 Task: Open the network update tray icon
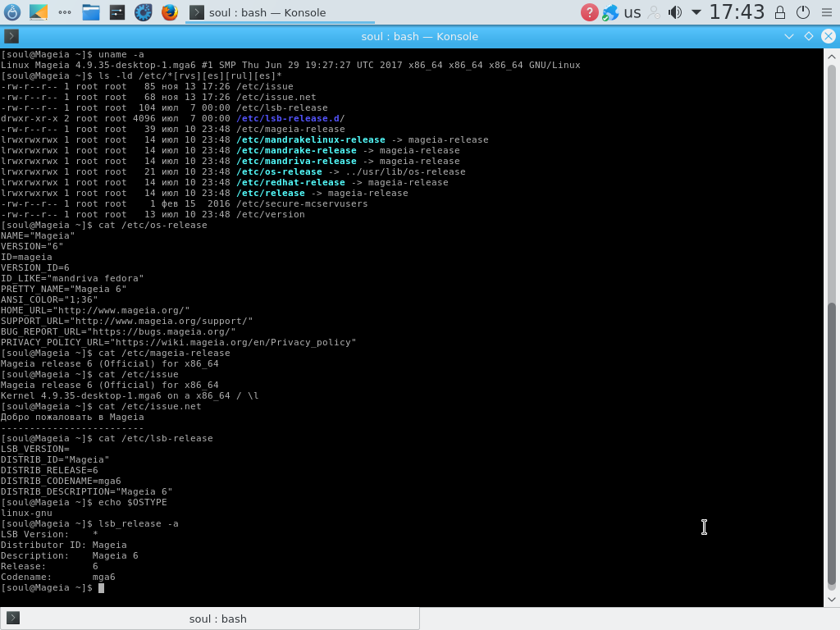[610, 12]
